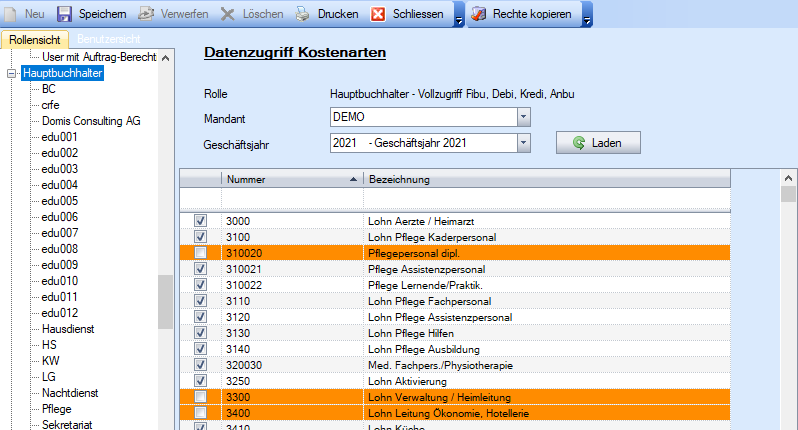The width and height of the screenshot is (798, 430).
Task: Select Pflege in the tree
Action: (x=56, y=409)
